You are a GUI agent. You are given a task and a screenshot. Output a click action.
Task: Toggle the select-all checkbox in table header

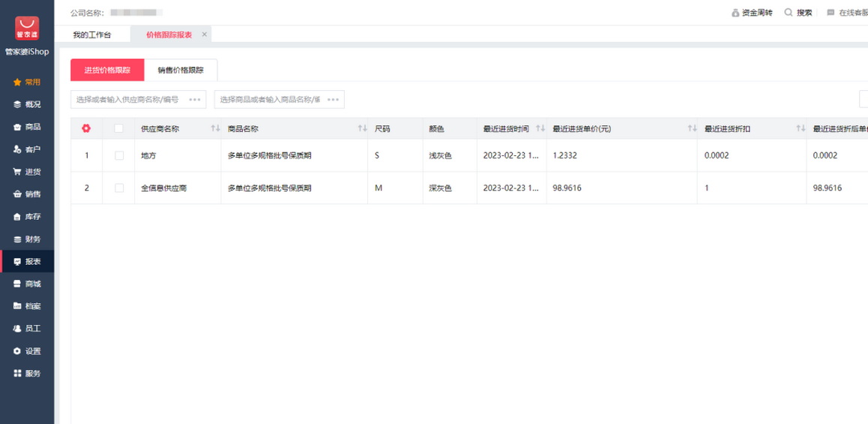click(x=118, y=128)
